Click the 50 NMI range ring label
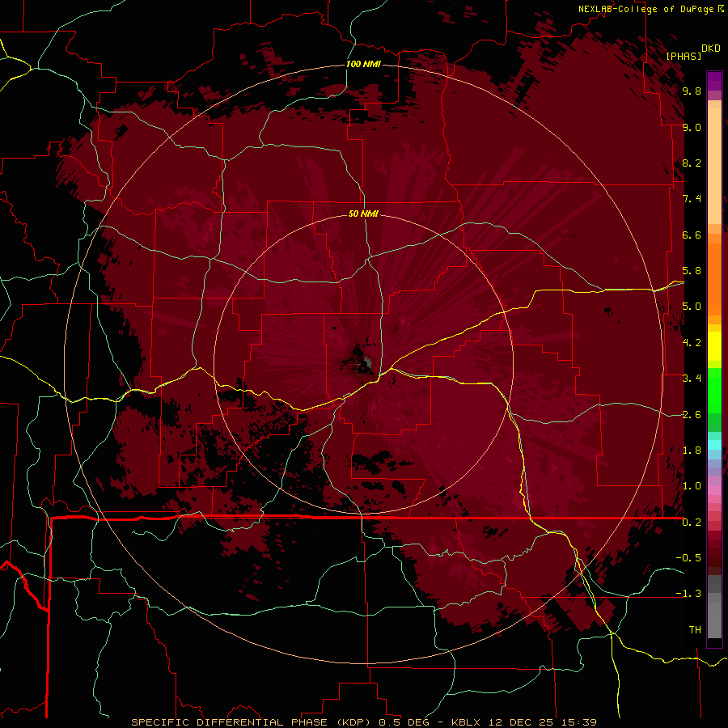 pyautogui.click(x=363, y=214)
